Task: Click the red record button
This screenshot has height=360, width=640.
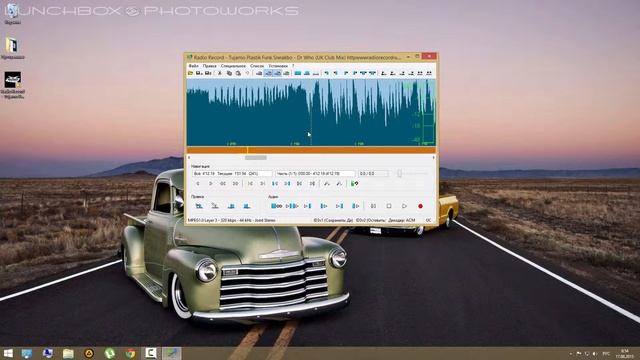Action: 420,206
